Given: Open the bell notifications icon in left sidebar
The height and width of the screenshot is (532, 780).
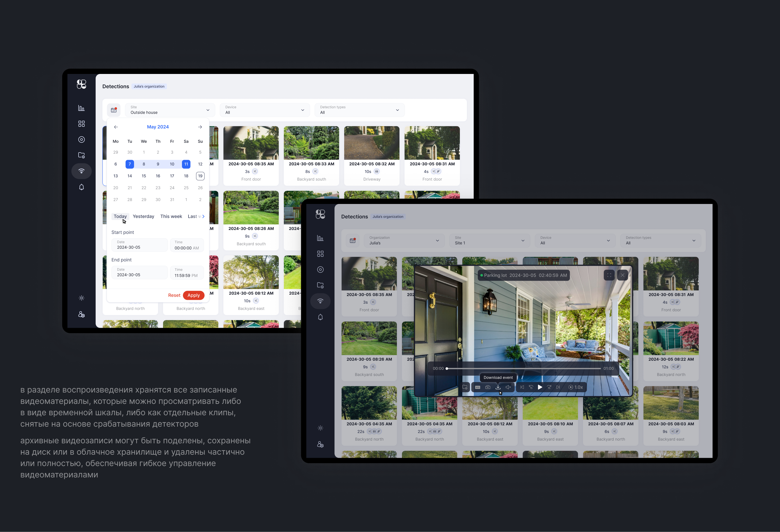Looking at the screenshot, I should pos(81,187).
